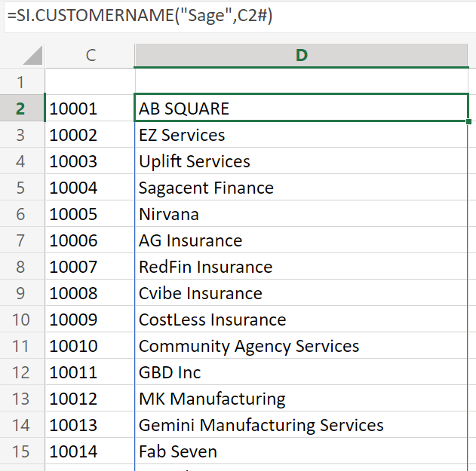
Task: Select the Community Agency Services cell
Action: (x=302, y=346)
